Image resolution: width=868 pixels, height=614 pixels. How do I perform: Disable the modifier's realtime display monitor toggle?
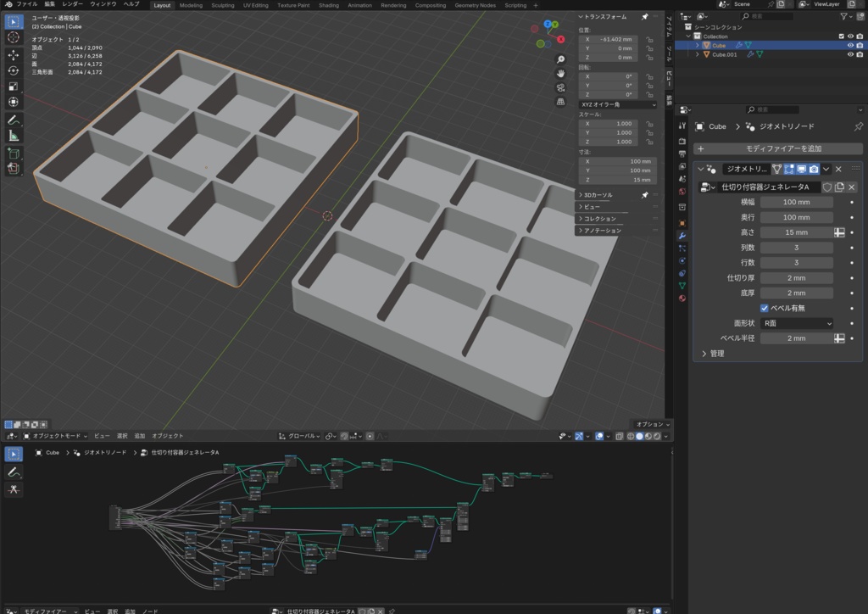tap(800, 169)
